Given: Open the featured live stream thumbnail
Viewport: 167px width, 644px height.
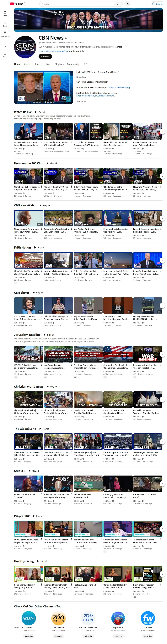Looking at the screenshot, I should pos(44,87).
